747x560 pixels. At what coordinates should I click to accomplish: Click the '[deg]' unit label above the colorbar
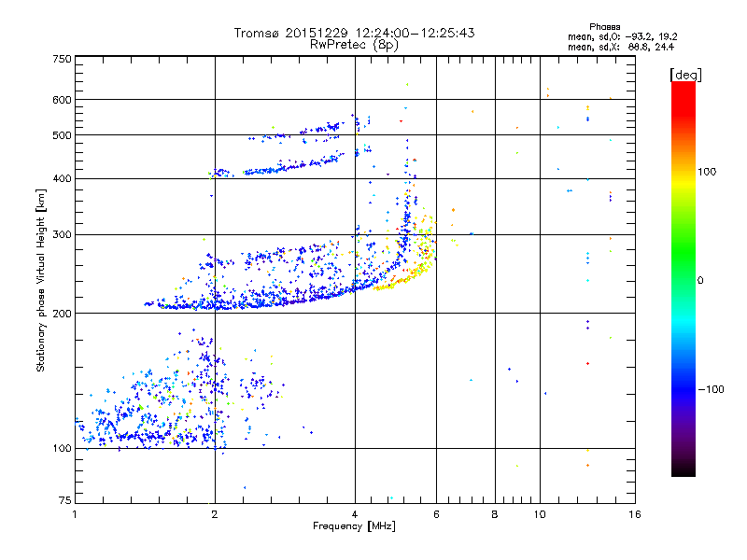[x=685, y=75]
